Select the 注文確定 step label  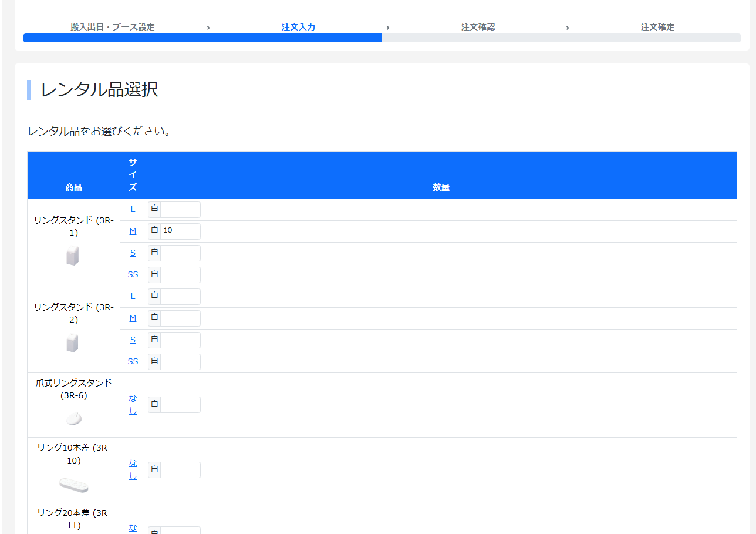658,27
